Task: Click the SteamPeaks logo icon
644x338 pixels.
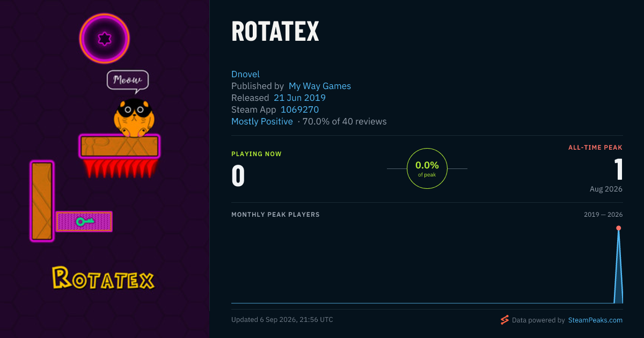Action: click(x=504, y=320)
